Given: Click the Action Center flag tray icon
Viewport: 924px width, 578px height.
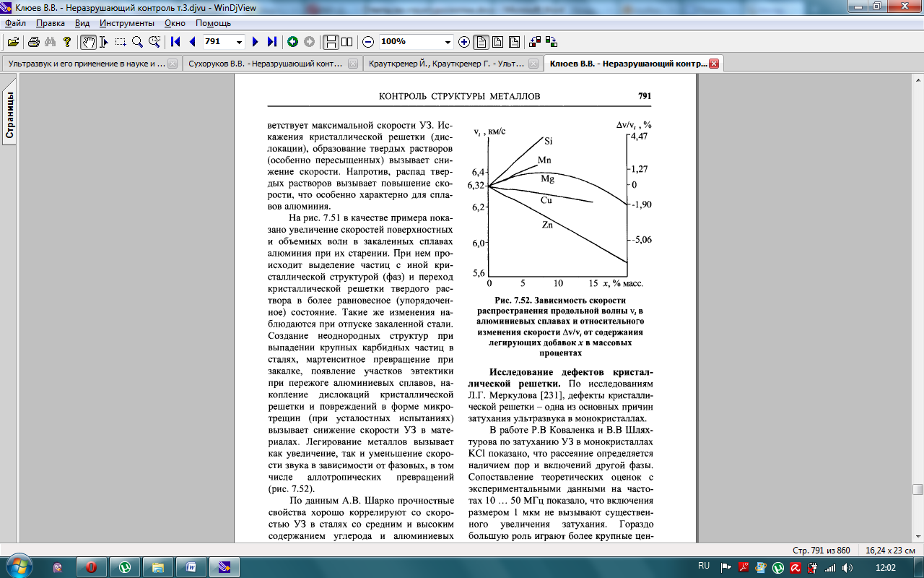Looking at the screenshot, I should [726, 567].
